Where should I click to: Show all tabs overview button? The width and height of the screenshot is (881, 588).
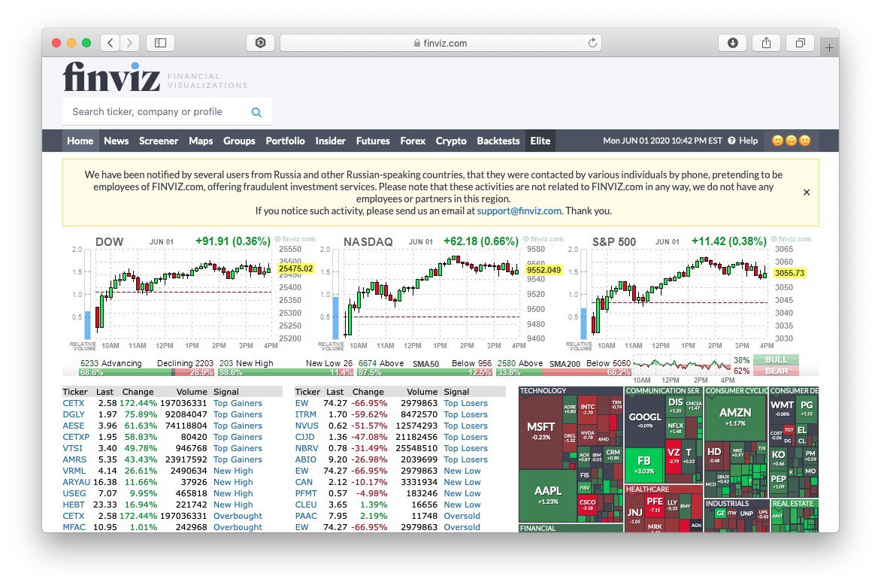pyautogui.click(x=800, y=43)
